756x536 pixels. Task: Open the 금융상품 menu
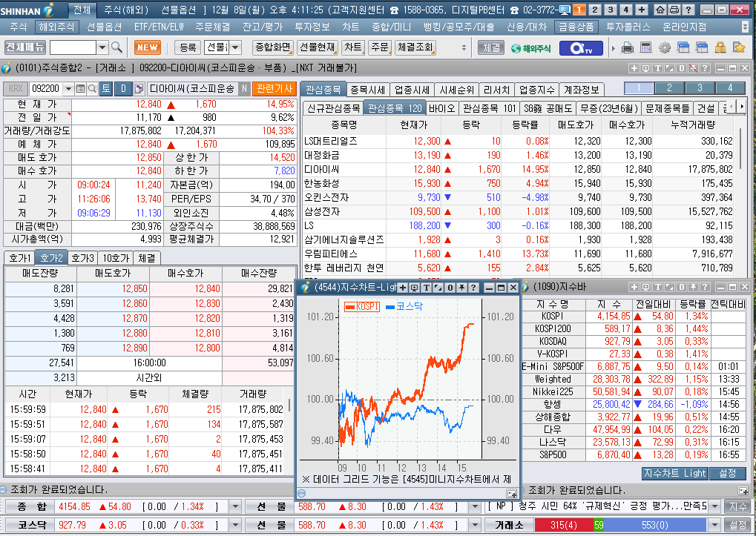click(576, 27)
